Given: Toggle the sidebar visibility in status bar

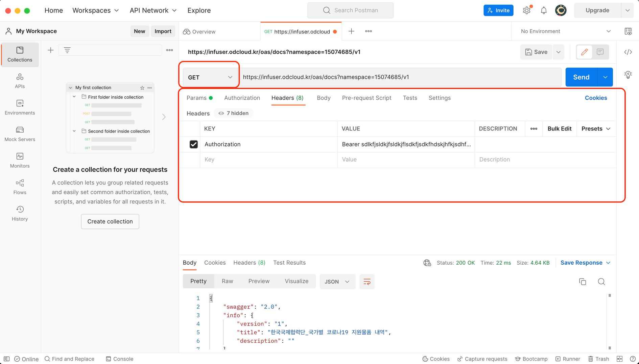Looking at the screenshot, I should tap(7, 359).
